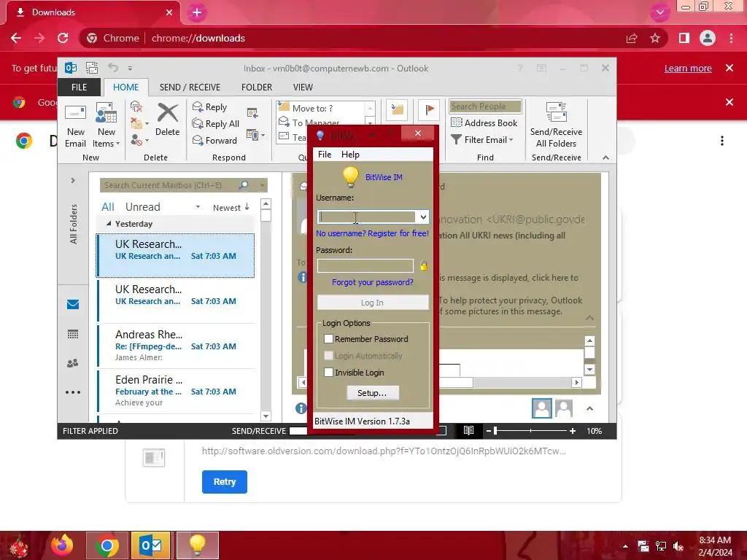
Task: Open the Help menu in BitWise IM
Action: coord(350,155)
